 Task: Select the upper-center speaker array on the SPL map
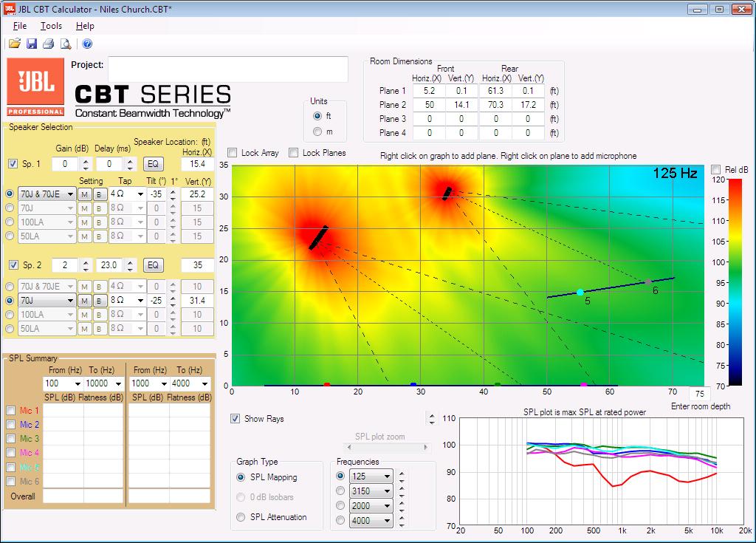(x=447, y=194)
